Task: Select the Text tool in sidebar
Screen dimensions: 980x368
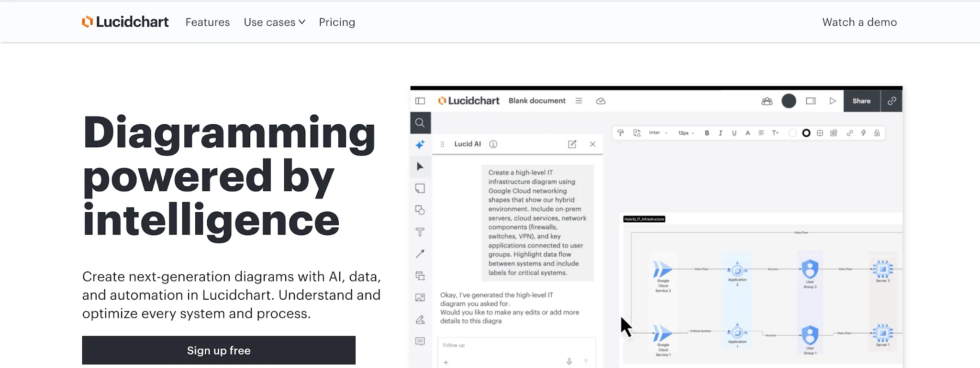Action: 420,232
